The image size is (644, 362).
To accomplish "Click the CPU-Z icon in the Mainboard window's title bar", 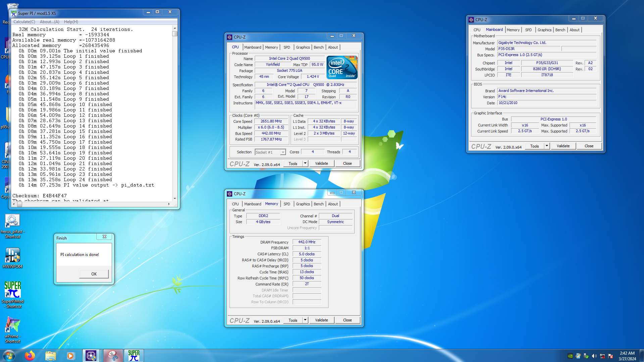I will pos(471,20).
